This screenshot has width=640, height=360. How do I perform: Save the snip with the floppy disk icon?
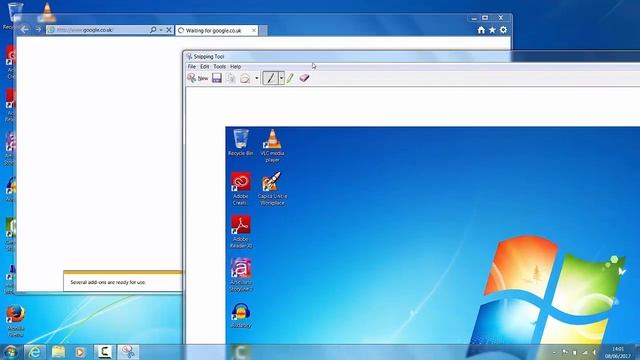[x=217, y=78]
